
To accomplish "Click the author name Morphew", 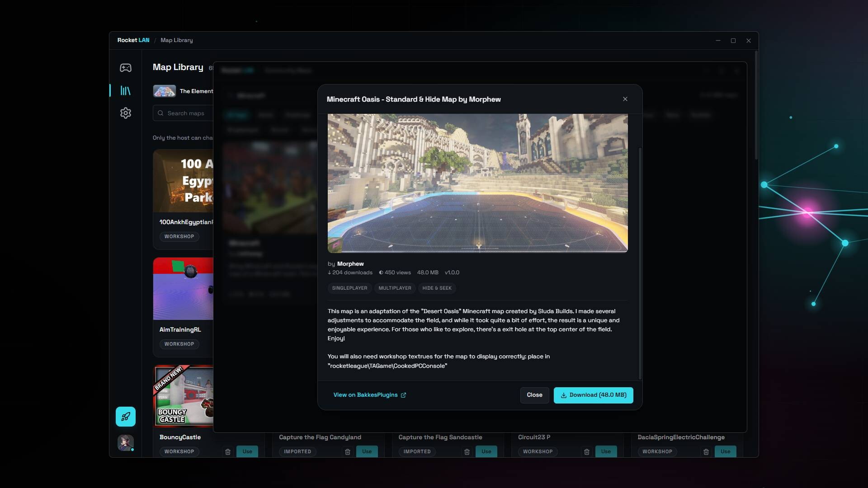I will (350, 264).
